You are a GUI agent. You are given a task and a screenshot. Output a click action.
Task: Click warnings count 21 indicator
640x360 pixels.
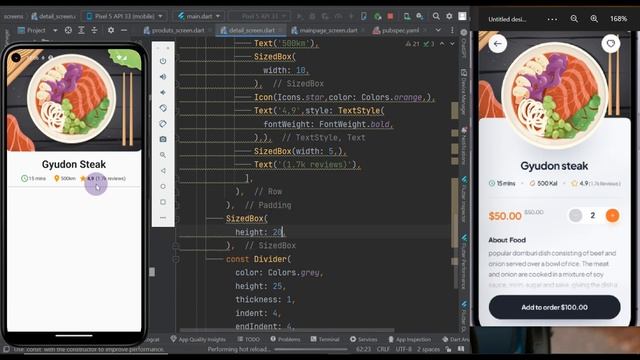pyautogui.click(x=412, y=44)
